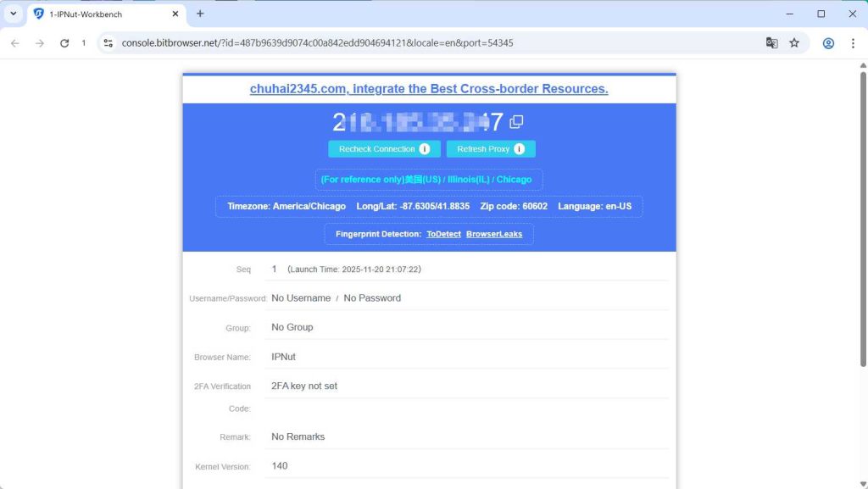Open Chrome three-dot menu

coord(852,43)
